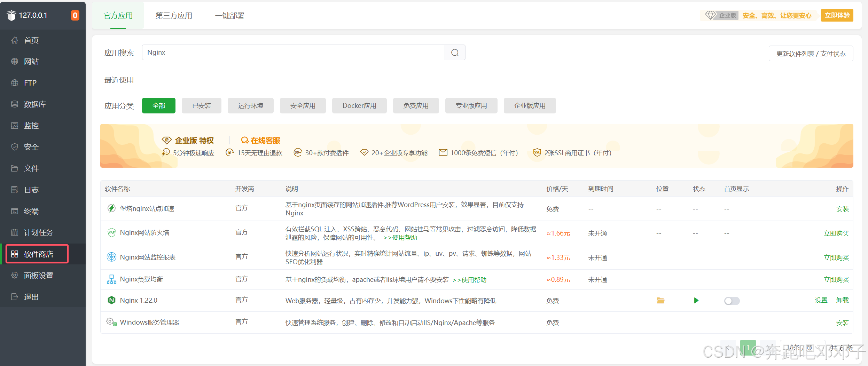Click the logout icon beside 退出
The height and width of the screenshot is (366, 868).
[x=15, y=297]
